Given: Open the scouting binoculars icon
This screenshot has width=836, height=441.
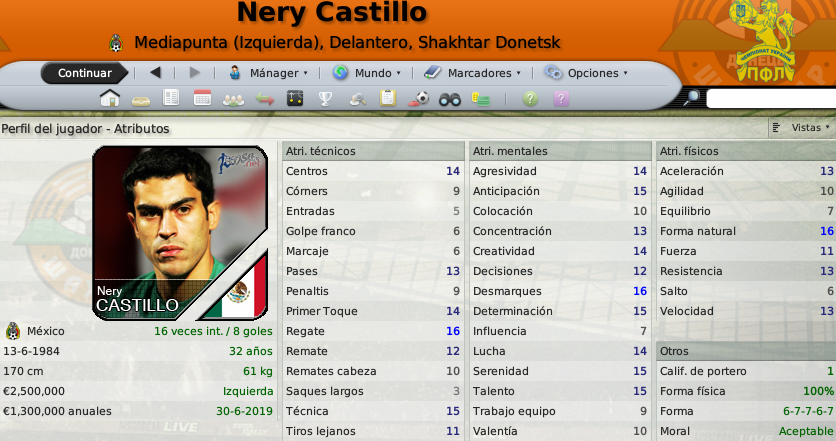Looking at the screenshot, I should [x=449, y=99].
